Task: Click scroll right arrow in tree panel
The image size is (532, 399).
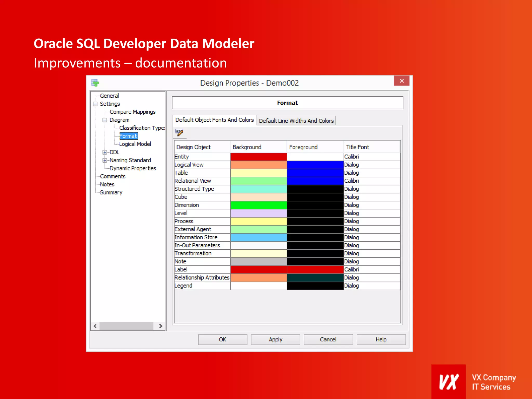Action: point(161,326)
